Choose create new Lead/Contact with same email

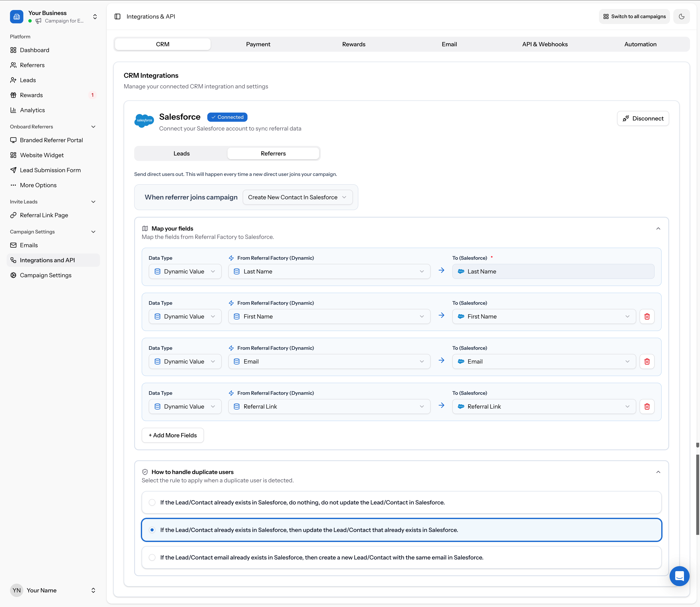coord(152,557)
